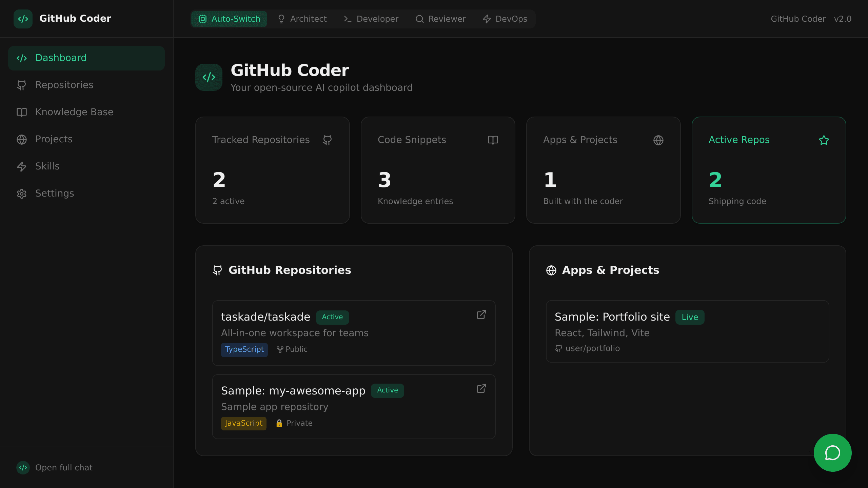Click the Repositories GitHub icon in sidebar
Image resolution: width=868 pixels, height=488 pixels.
22,85
